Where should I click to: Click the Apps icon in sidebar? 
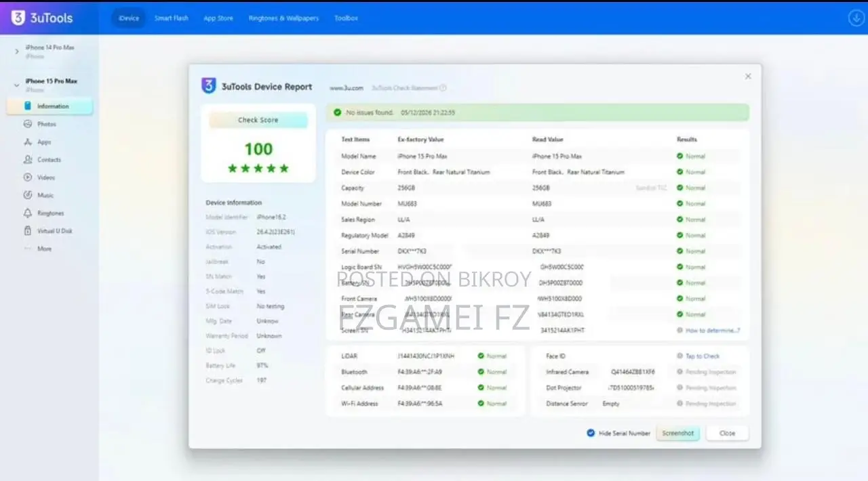point(28,142)
